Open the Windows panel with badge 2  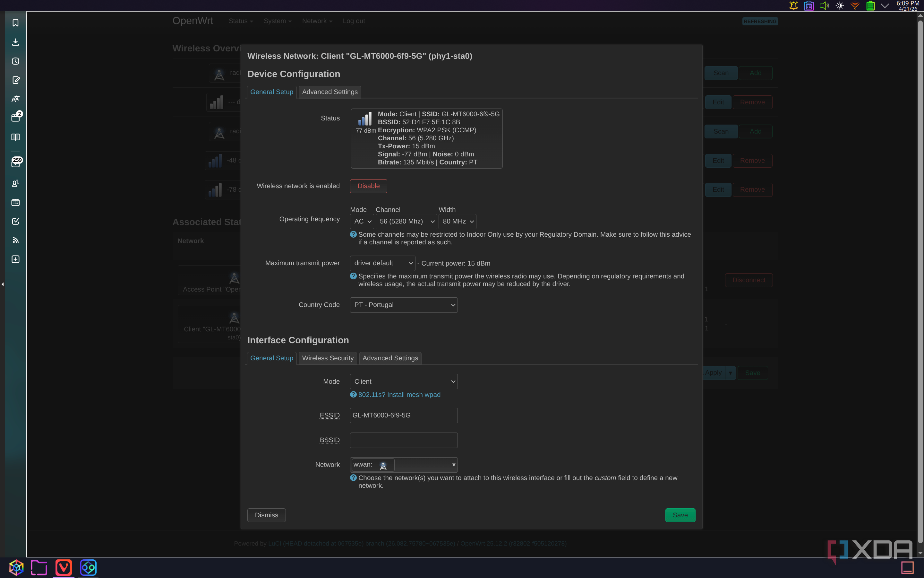pos(16,117)
